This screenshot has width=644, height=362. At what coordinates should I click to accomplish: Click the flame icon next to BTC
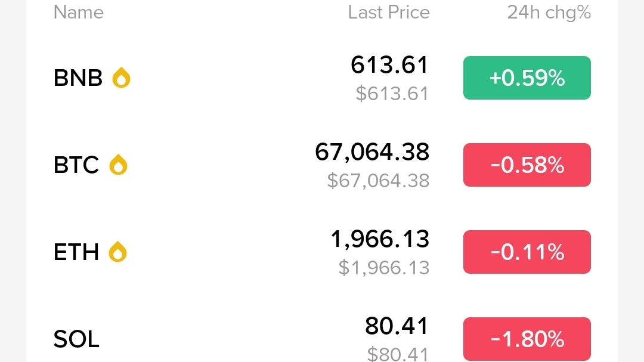(x=119, y=165)
